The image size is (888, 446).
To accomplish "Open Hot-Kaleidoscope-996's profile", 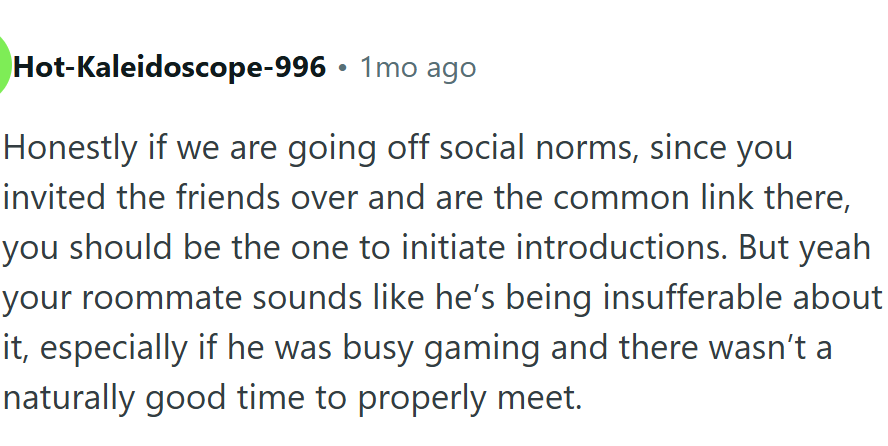I will coord(170,68).
